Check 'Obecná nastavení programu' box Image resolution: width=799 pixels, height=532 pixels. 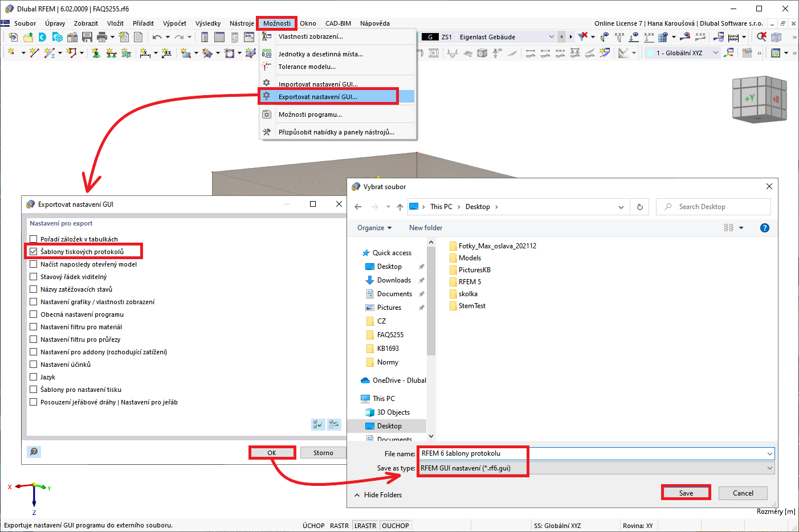point(34,314)
